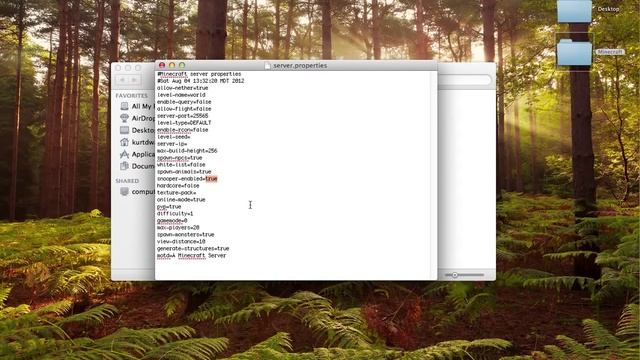Click the line 'spawn-animals=true'
The height and width of the screenshot is (360, 640).
coord(184,172)
